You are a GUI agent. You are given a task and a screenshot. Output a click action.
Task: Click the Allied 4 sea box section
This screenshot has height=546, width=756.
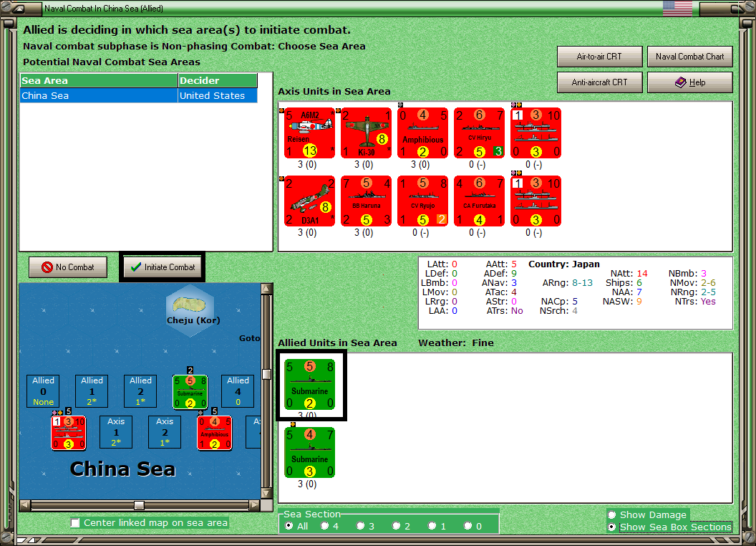(x=238, y=391)
